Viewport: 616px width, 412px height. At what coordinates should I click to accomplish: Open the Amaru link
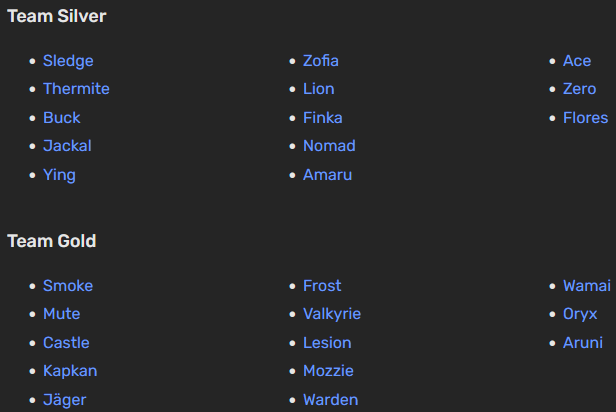(x=328, y=175)
